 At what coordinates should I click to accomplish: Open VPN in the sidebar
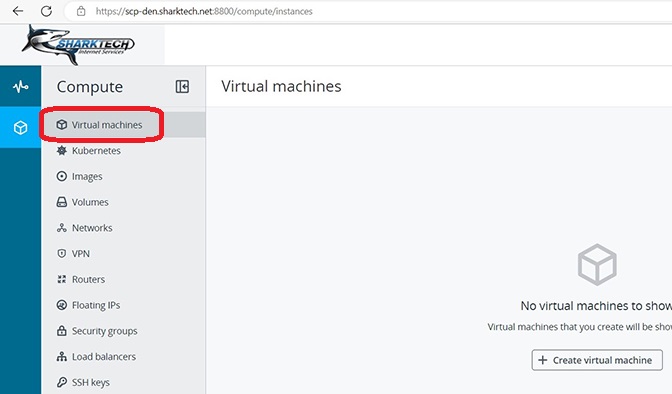(123, 253)
